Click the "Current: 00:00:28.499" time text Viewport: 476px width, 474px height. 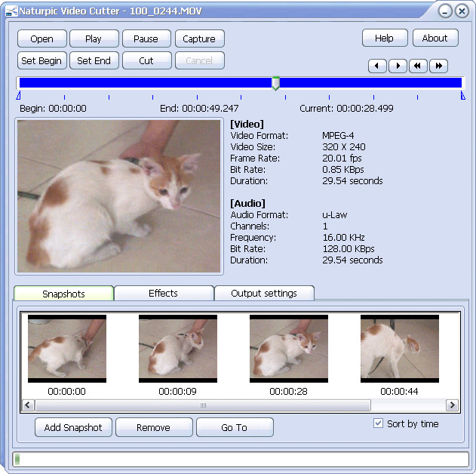pos(346,109)
